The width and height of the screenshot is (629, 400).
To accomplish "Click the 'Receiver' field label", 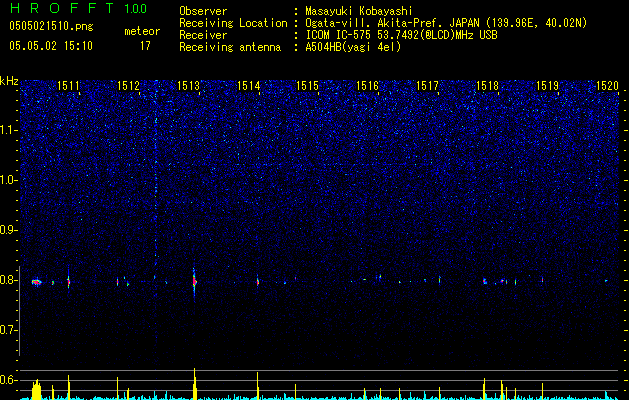I will (203, 36).
